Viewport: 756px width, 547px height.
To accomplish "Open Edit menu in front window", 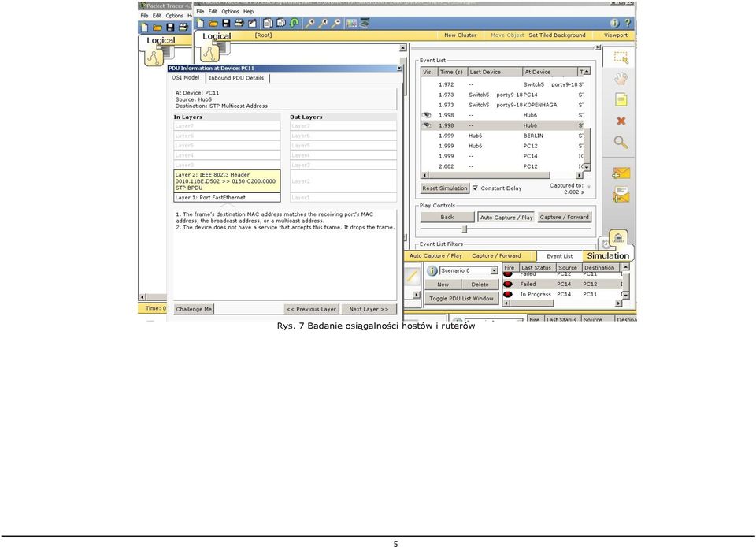I will coord(213,11).
